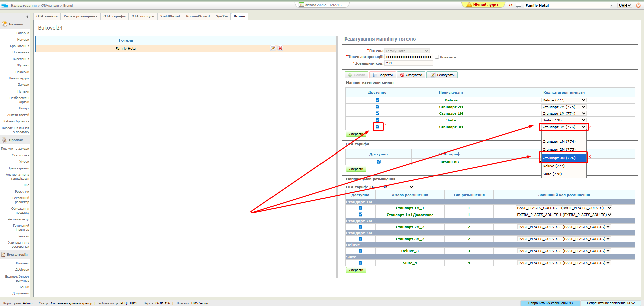
Task: Uncheck availability for Deluxe price list
Action: (x=377, y=100)
